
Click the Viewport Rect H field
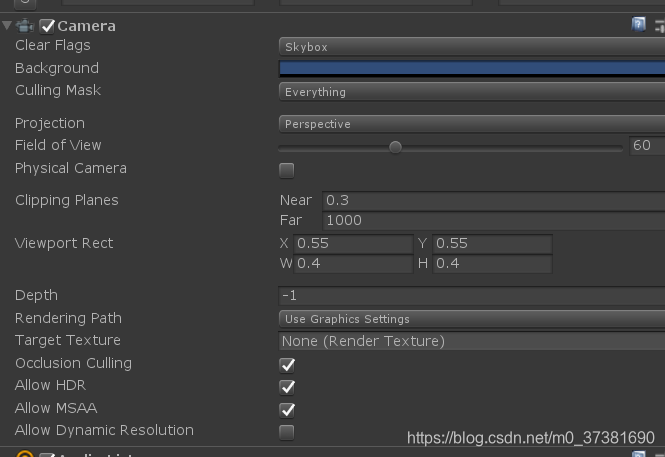point(492,264)
